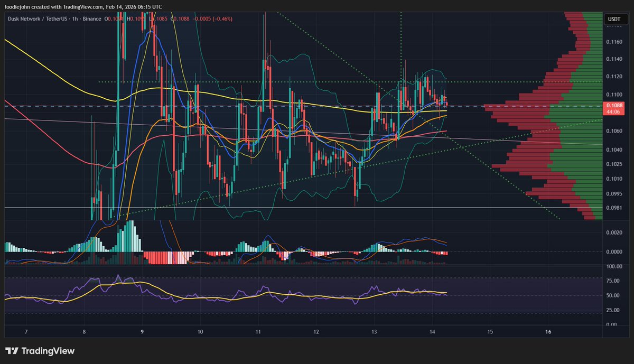Viewport: 634px width, 364px height.
Task: Click date label 13 on time axis
Action: point(374,332)
